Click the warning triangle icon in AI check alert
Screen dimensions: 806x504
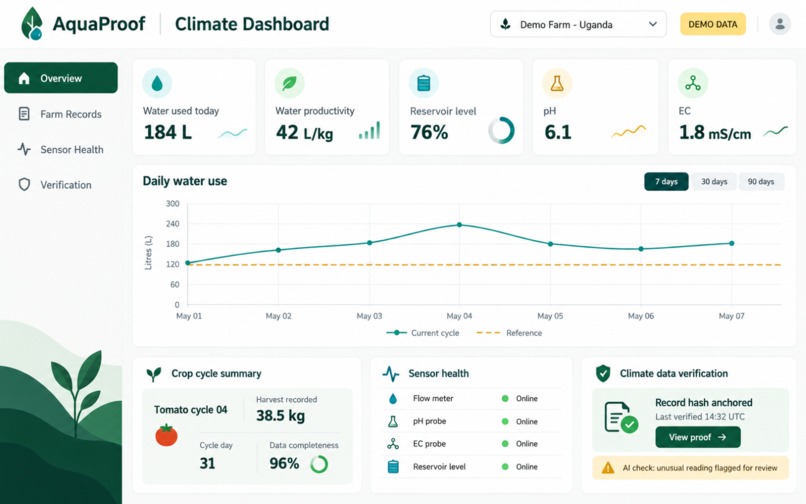pyautogui.click(x=608, y=468)
